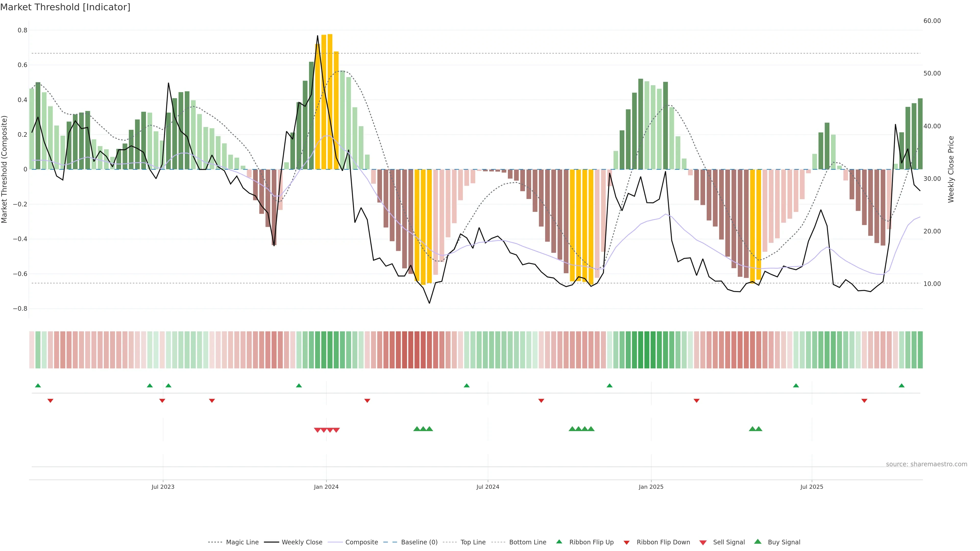Select the leftmost ribbon flip up marker
The width and height of the screenshot is (980, 551).
(x=38, y=386)
